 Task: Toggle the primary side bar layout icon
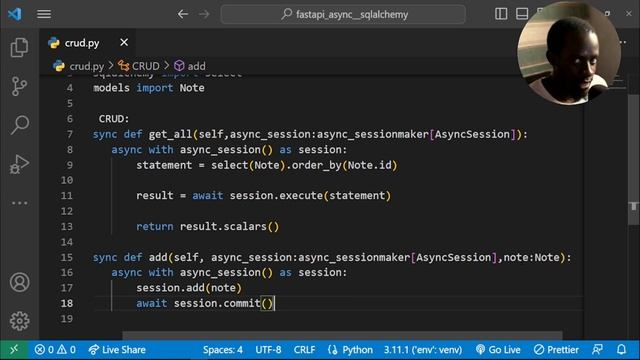coord(501,14)
